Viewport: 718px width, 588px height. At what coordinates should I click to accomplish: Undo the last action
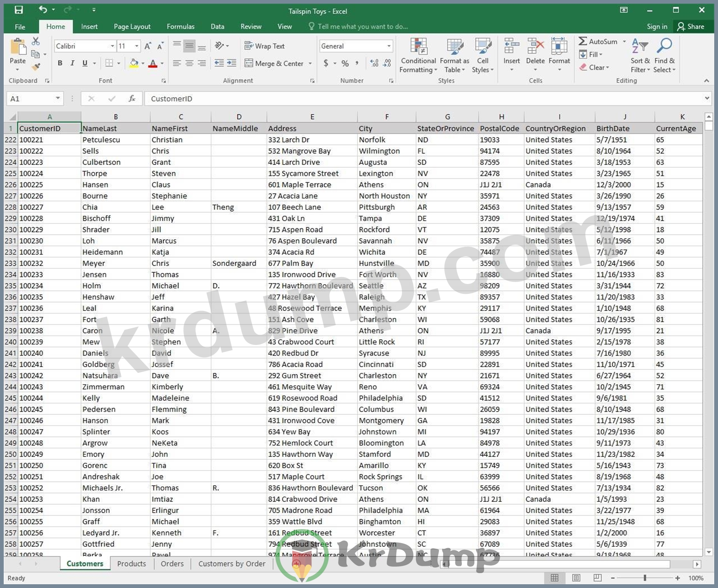[43, 9]
